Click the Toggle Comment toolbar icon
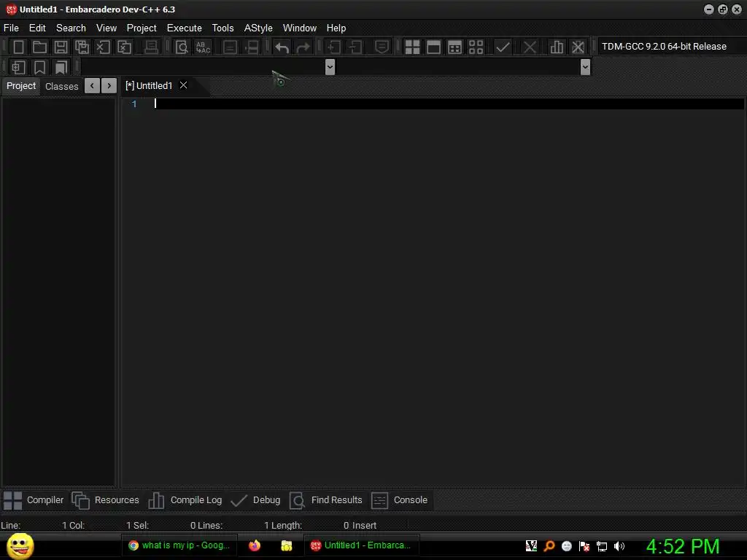747x560 pixels. pos(382,47)
